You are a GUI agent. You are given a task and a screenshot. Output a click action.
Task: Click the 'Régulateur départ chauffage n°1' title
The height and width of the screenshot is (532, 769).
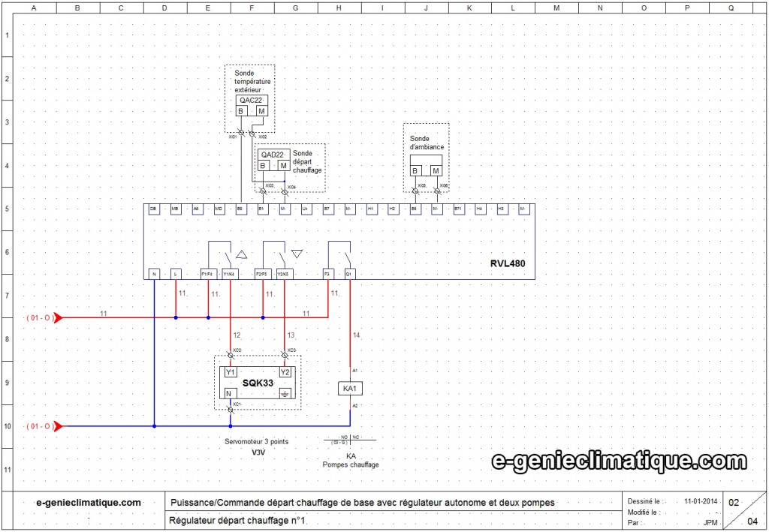click(237, 520)
